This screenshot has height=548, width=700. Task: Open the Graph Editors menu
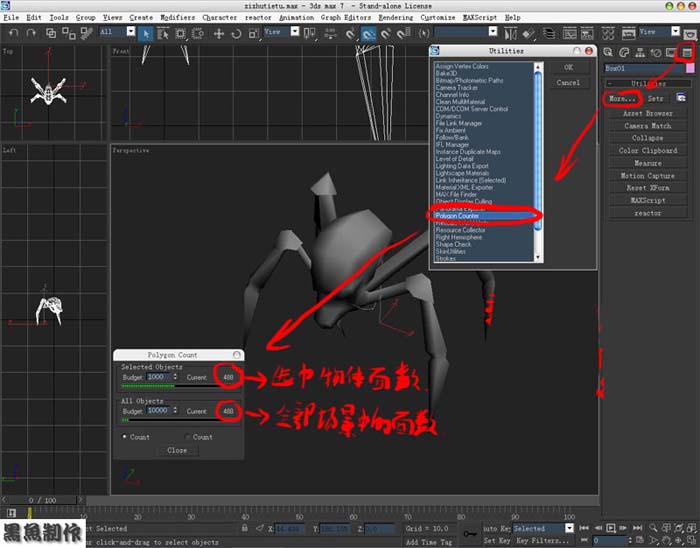point(346,17)
